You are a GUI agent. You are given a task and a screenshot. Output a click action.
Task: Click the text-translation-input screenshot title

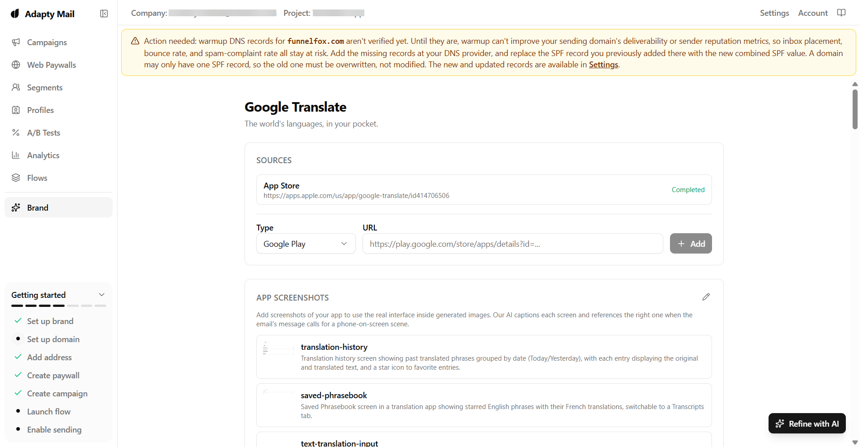click(340, 443)
